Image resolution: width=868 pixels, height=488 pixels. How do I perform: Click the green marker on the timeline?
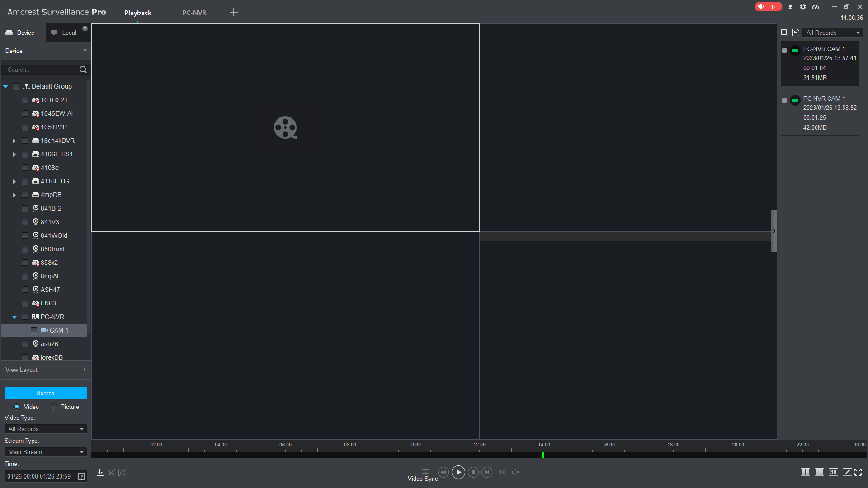543,455
